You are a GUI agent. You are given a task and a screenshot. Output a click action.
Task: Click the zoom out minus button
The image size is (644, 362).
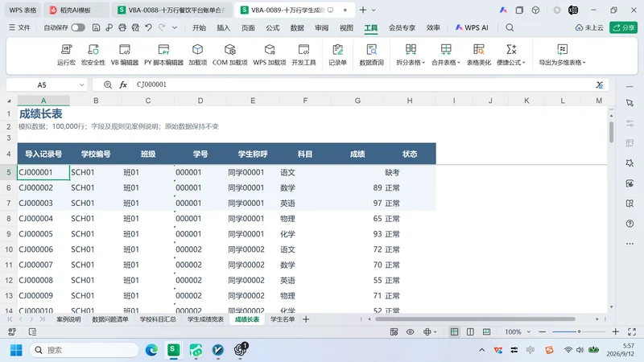point(542,331)
